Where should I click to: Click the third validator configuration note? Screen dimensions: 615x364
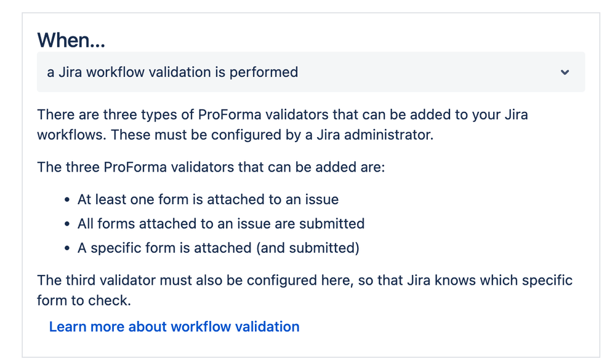[305, 290]
